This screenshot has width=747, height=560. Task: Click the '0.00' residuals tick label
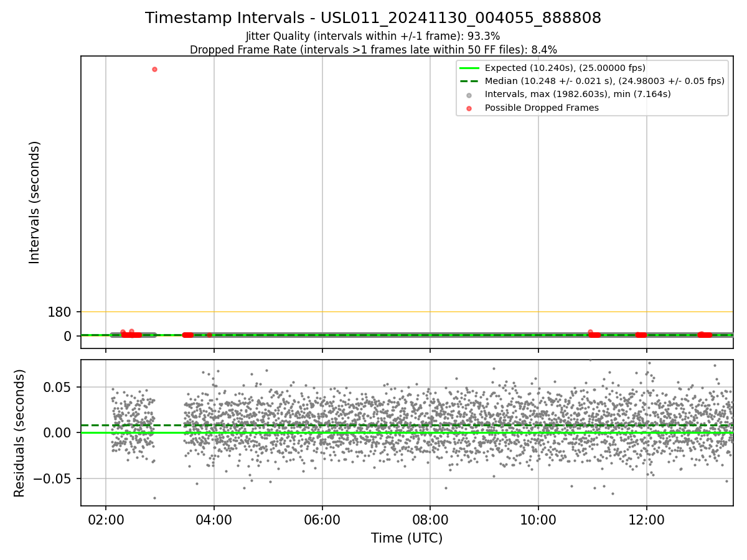pyautogui.click(x=58, y=432)
